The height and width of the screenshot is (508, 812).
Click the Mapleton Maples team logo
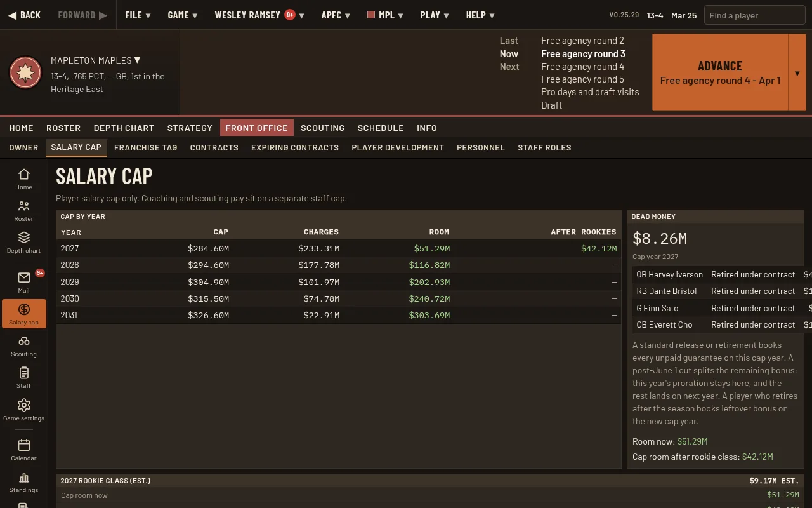pos(25,73)
